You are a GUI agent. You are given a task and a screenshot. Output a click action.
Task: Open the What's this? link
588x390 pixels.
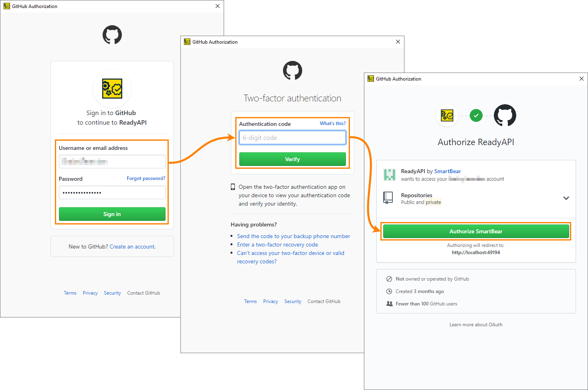(x=333, y=123)
